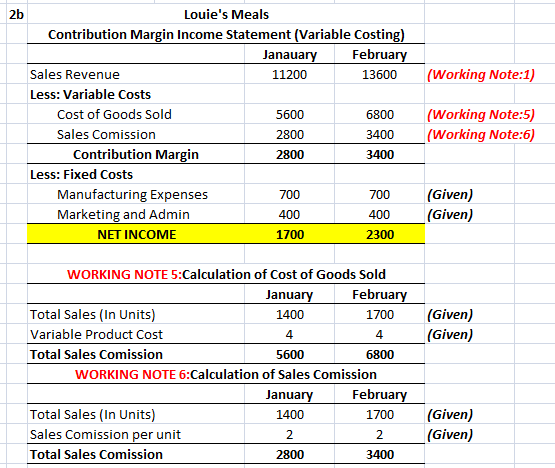Screen dimensions: 555x468
Task: Select the Cost of Goods Sold label
Action: pos(114,114)
